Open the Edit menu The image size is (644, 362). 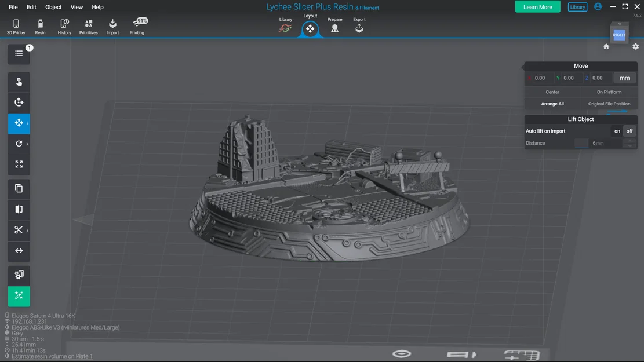pos(31,7)
